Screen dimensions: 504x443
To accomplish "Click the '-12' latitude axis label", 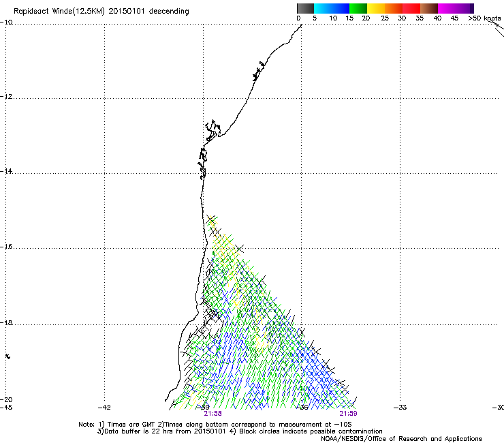I will click(6, 97).
